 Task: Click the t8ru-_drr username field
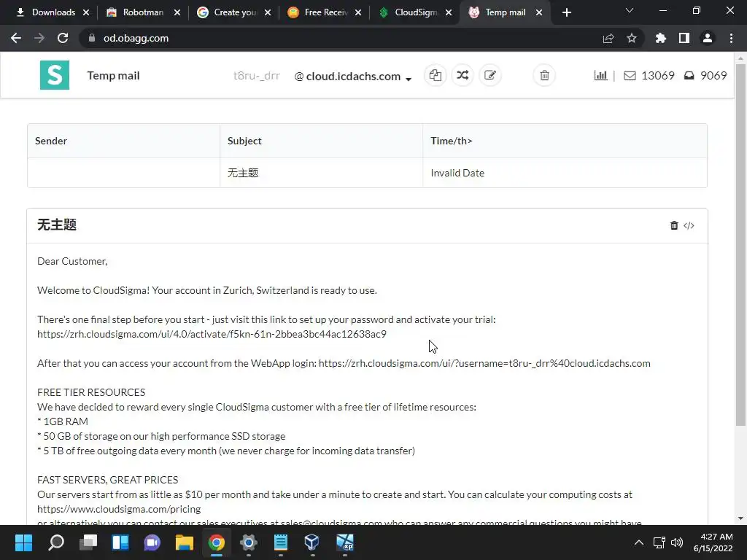[x=256, y=76]
